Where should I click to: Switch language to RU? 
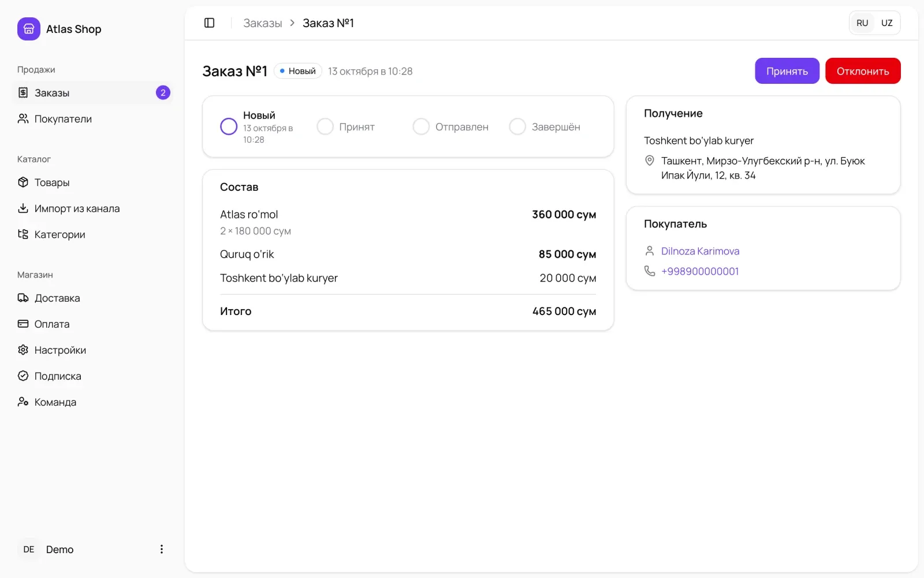862,23
